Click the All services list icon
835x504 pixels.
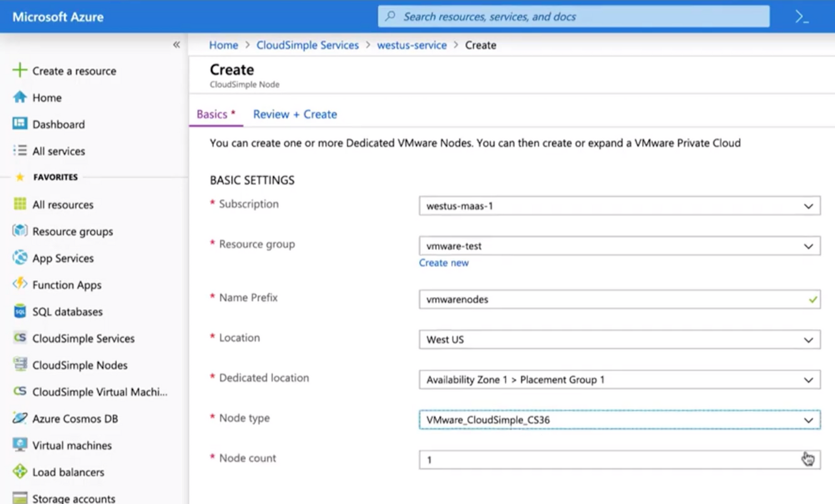pyautogui.click(x=20, y=150)
